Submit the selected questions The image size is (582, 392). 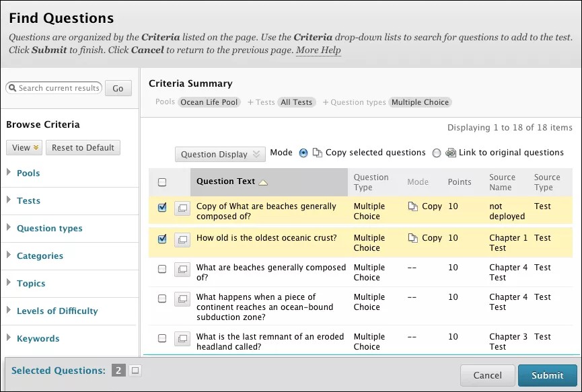click(x=547, y=376)
